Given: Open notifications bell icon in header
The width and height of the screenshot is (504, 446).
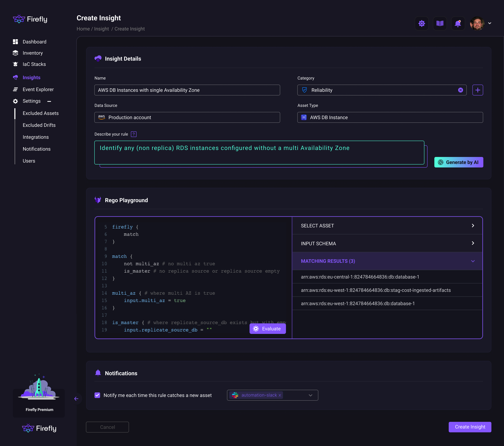Looking at the screenshot, I should pyautogui.click(x=458, y=23).
